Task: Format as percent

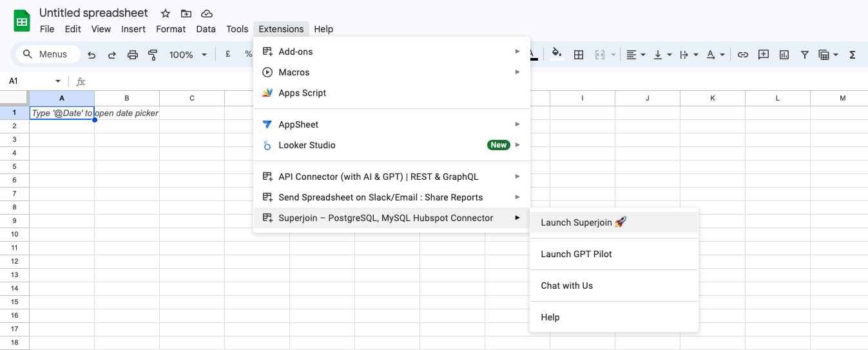Action: [248, 55]
